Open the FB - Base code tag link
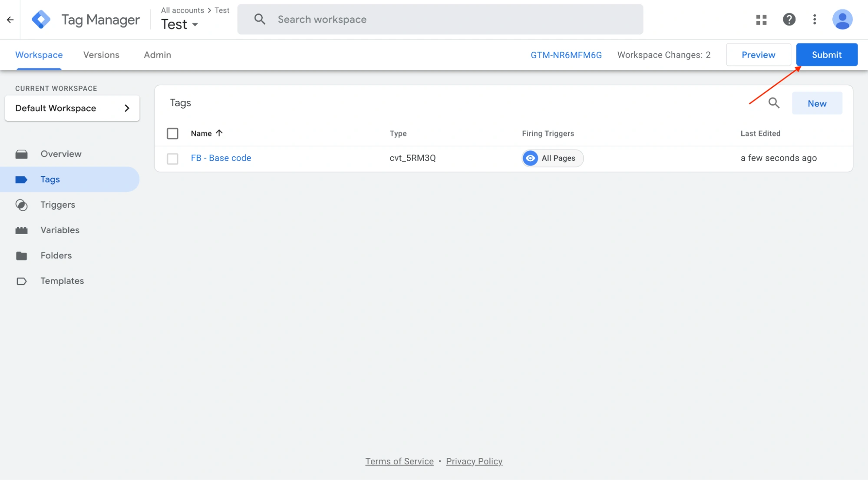 pyautogui.click(x=221, y=158)
